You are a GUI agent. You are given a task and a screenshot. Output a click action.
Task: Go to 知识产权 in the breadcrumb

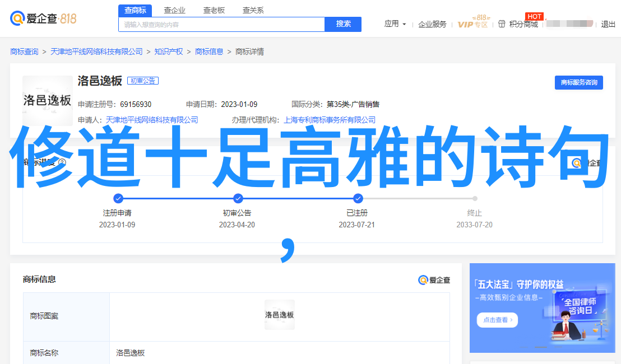point(169,52)
